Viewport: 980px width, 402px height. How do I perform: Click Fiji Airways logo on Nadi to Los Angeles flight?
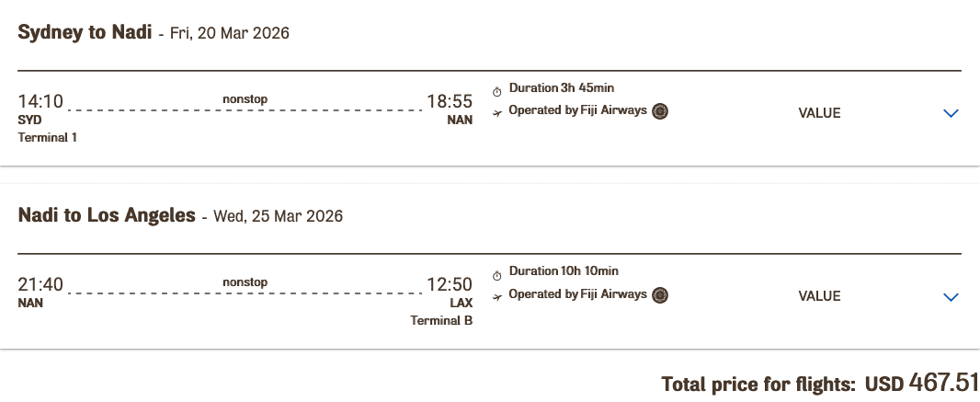660,295
